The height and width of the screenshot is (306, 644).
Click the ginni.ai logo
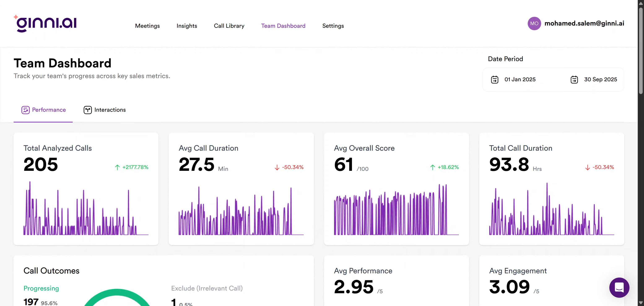coord(45,24)
